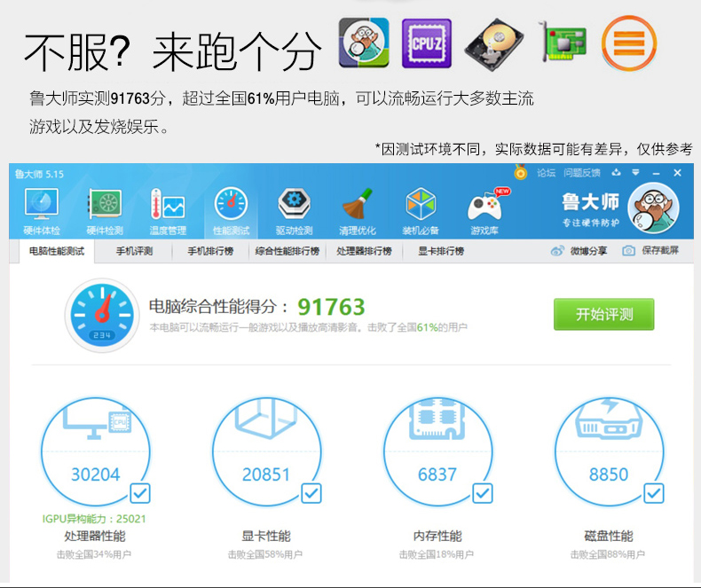Switch to 综合性能排行榜 tab

pyautogui.click(x=287, y=251)
